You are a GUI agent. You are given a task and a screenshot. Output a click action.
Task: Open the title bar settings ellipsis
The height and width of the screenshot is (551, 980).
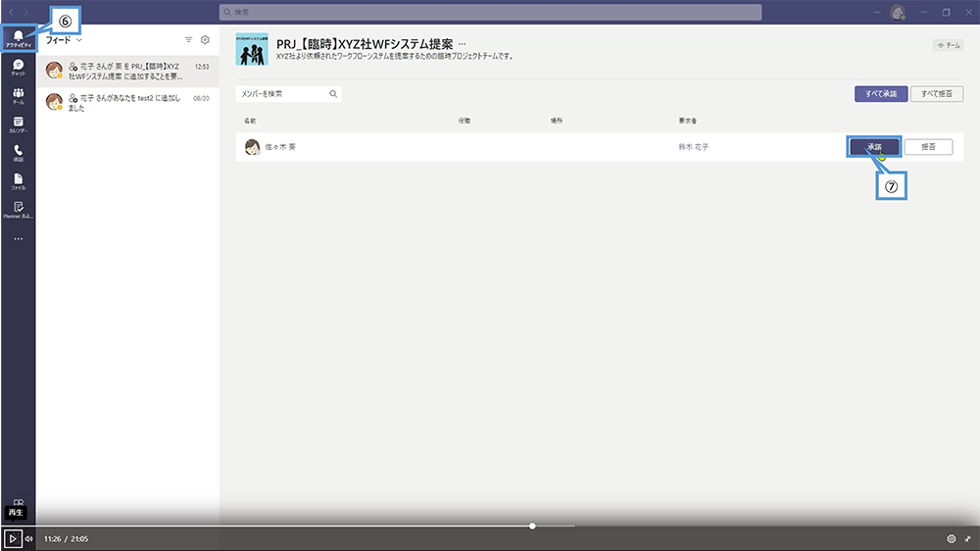pos(877,12)
